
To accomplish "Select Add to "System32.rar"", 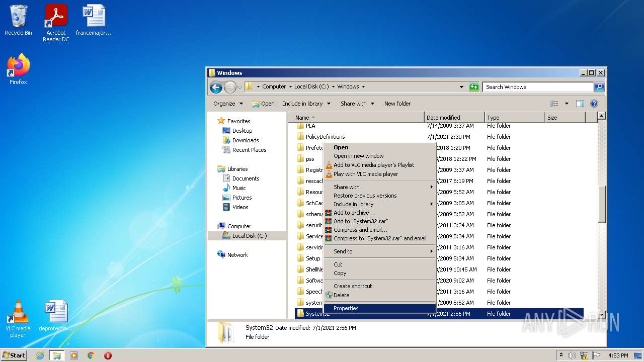I will (379, 221).
